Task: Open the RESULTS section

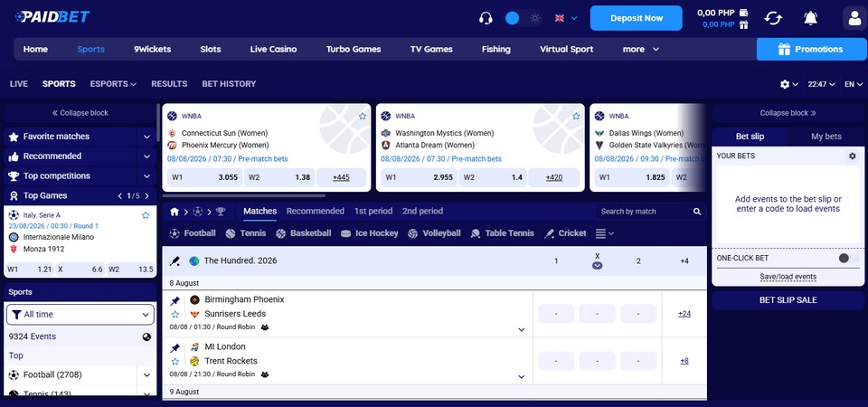Action: [169, 84]
